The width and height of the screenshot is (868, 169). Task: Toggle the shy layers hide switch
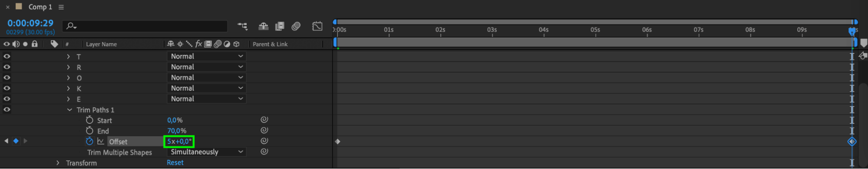click(263, 27)
